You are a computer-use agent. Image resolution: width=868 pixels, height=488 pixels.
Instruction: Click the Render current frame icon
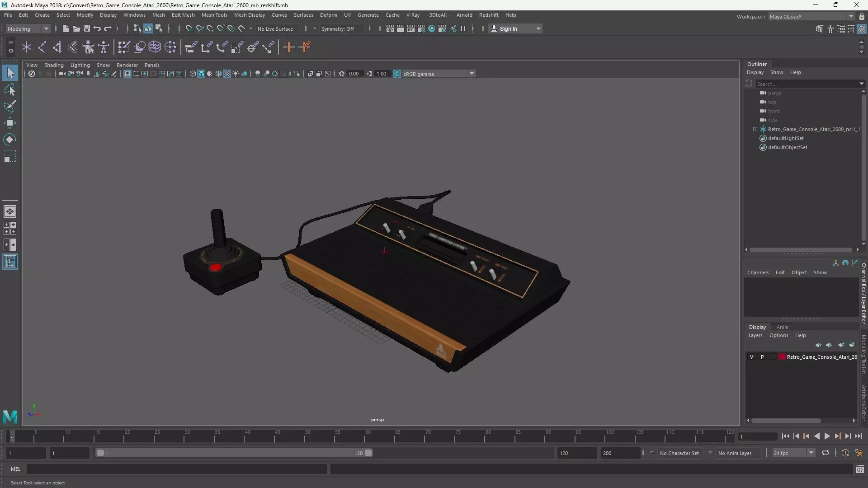(x=401, y=28)
